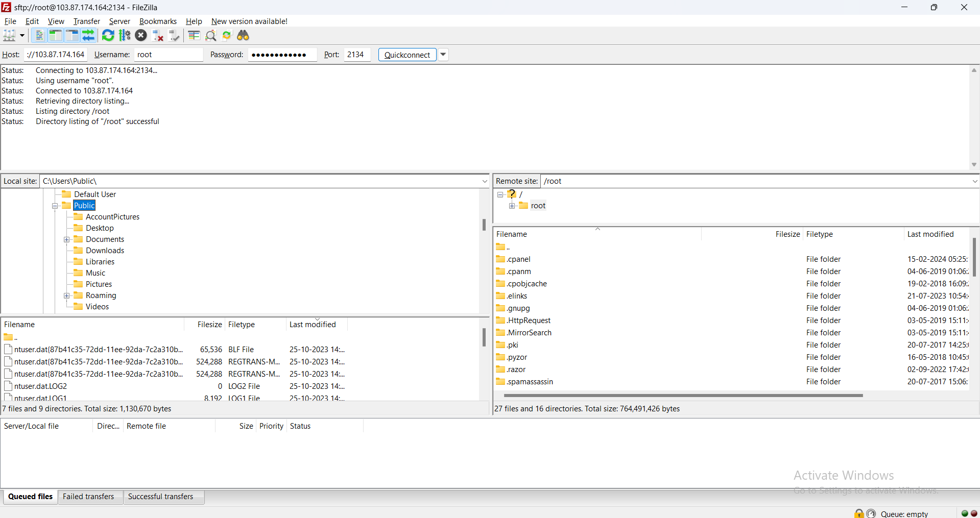Open the Bookmarks menu
This screenshot has height=518, width=980.
click(x=158, y=21)
